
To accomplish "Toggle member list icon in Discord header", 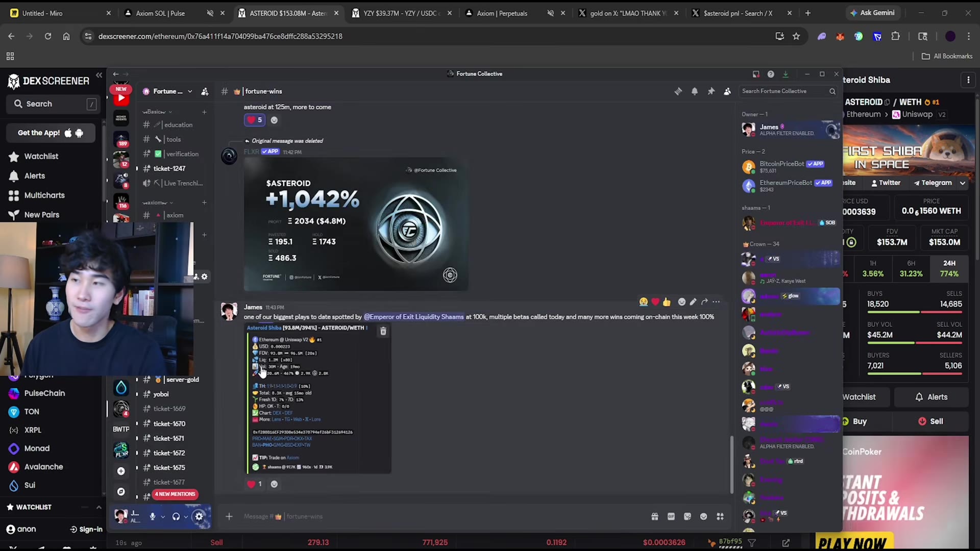I will (x=727, y=91).
